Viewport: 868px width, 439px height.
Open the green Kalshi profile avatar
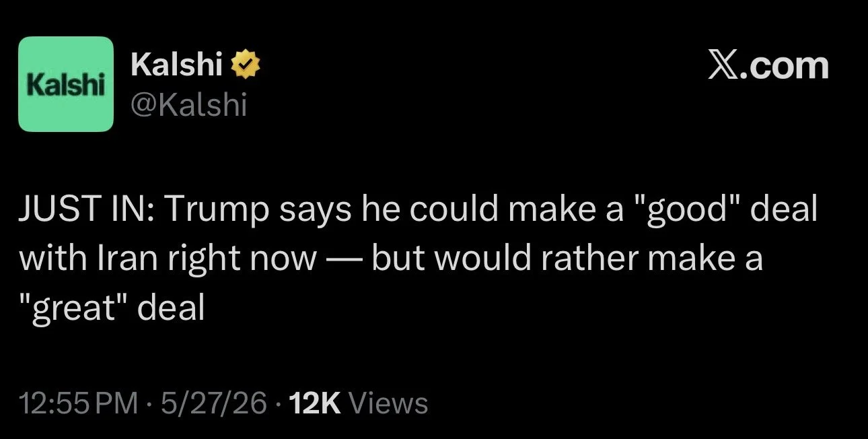(66, 84)
